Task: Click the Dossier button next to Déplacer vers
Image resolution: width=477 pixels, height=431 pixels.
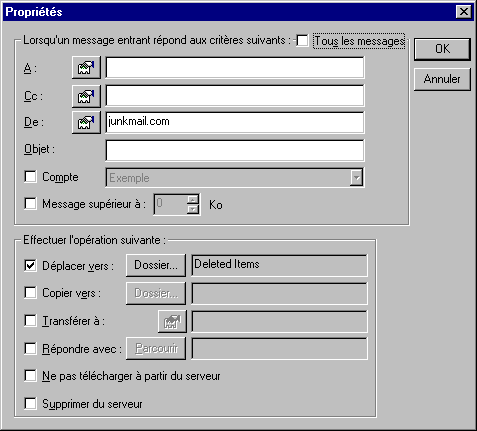Action: tap(156, 265)
